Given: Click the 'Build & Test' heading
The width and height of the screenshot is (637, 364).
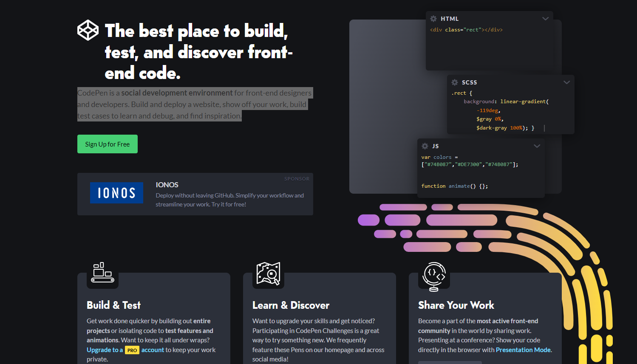Looking at the screenshot, I should point(113,305).
